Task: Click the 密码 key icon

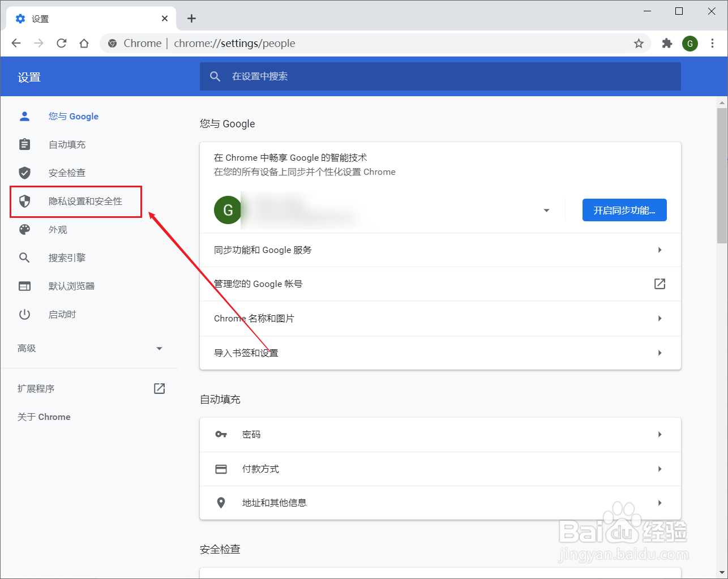Action: 221,434
